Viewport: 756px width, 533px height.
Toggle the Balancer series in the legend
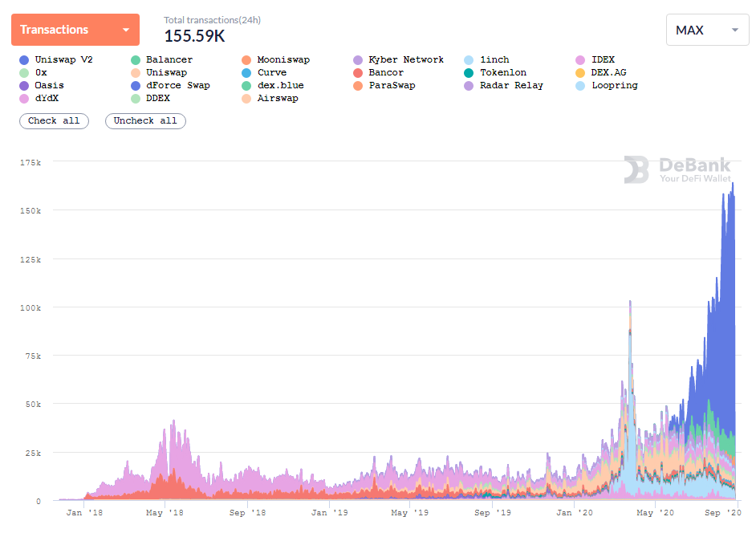click(161, 60)
